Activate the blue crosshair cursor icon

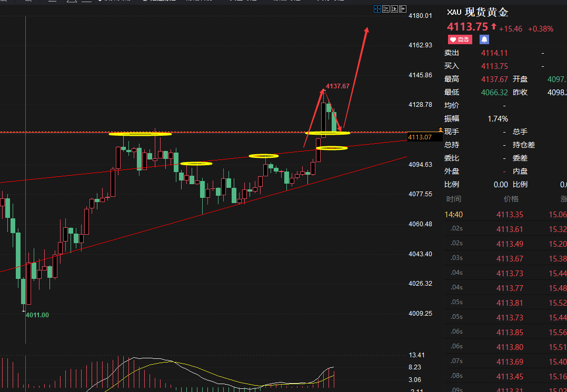(x=377, y=8)
